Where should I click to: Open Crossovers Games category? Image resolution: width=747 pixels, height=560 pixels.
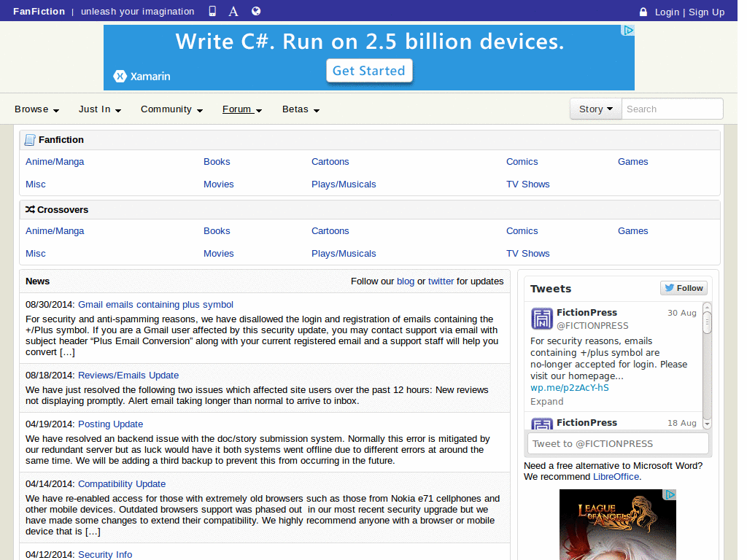pos(632,231)
